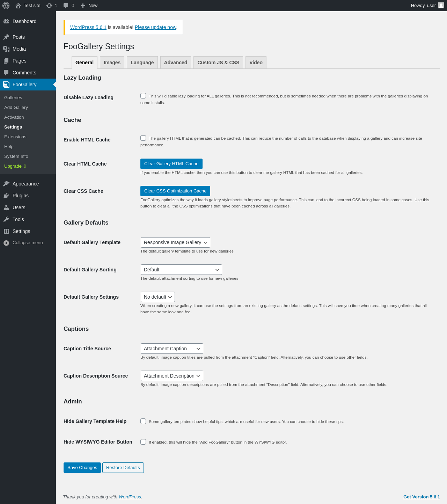This screenshot has width=447, height=504.
Task: Open the Language tab
Action: (x=142, y=63)
